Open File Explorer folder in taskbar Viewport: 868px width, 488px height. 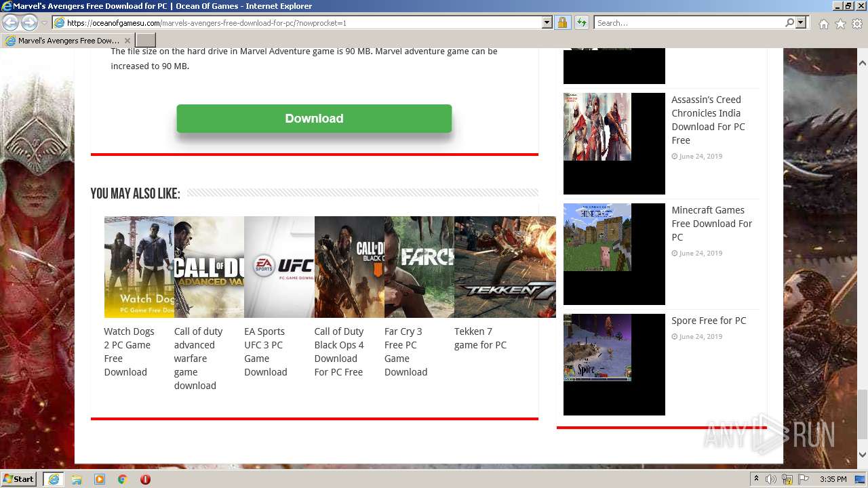coord(77,479)
